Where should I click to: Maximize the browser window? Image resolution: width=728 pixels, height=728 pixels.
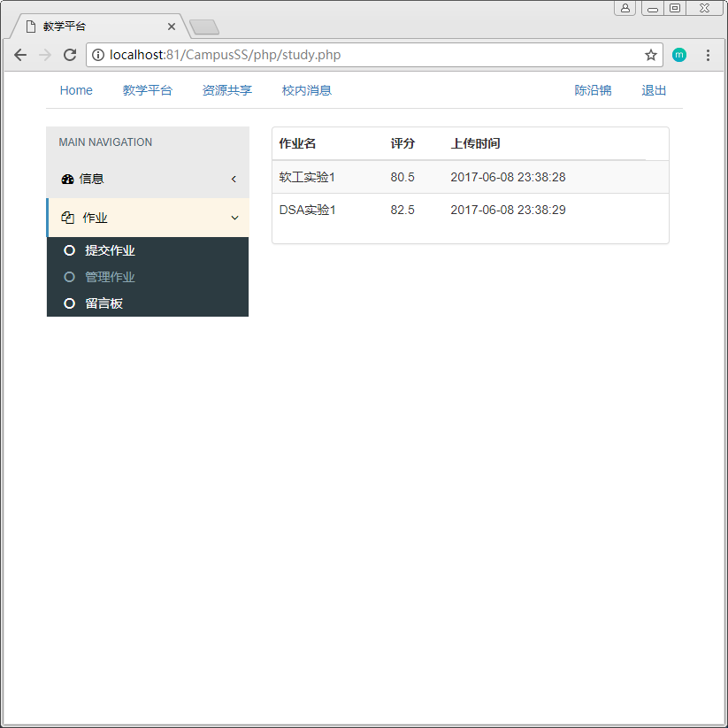click(x=675, y=8)
